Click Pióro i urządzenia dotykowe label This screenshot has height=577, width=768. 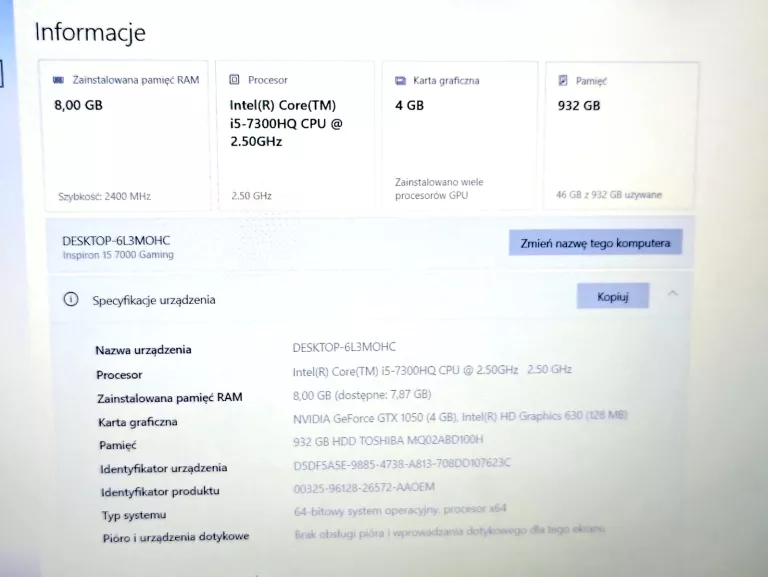pos(176,537)
